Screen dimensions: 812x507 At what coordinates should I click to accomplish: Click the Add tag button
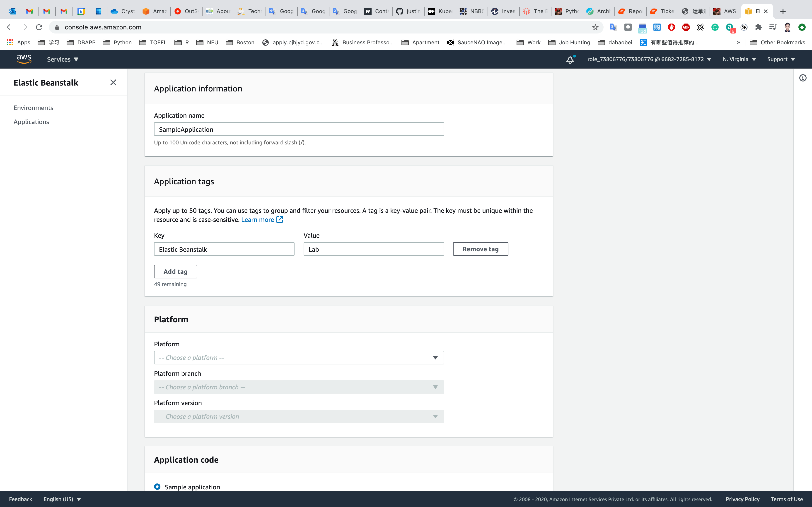175,272
